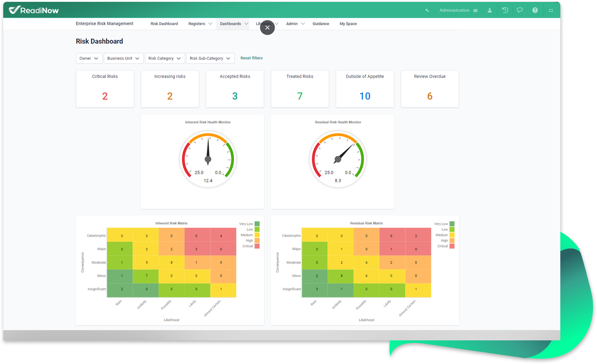This screenshot has width=597, height=364.
Task: Select Inherent matrix legend Very Low swatch
Action: pyautogui.click(x=257, y=224)
